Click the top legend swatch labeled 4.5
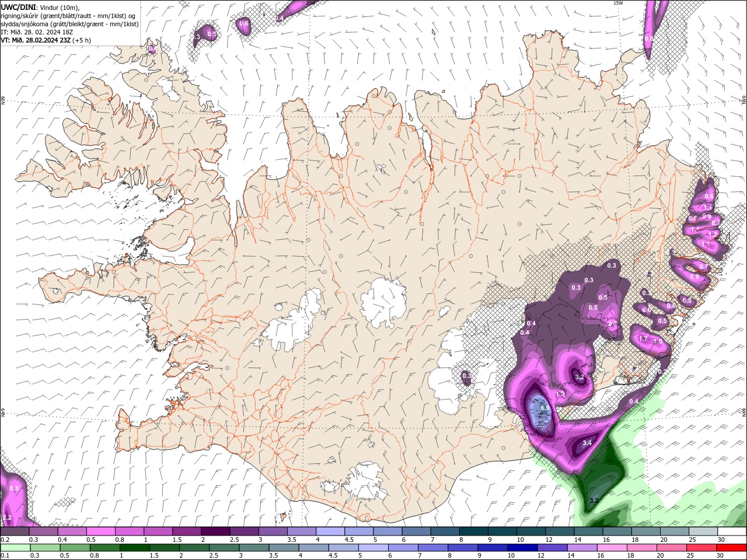Viewport: 747px width, 560px height. [x=358, y=531]
